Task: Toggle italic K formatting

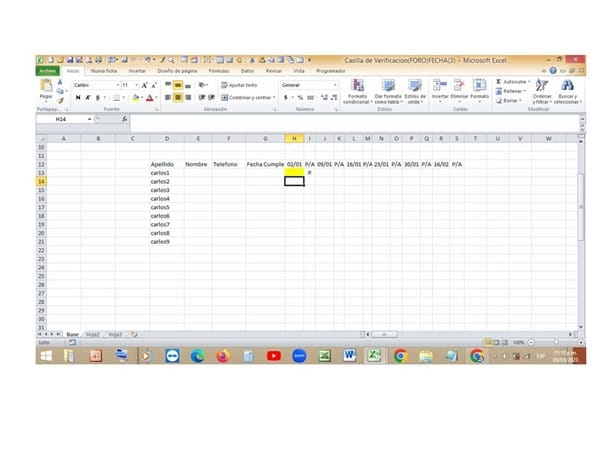Action: 88,98
